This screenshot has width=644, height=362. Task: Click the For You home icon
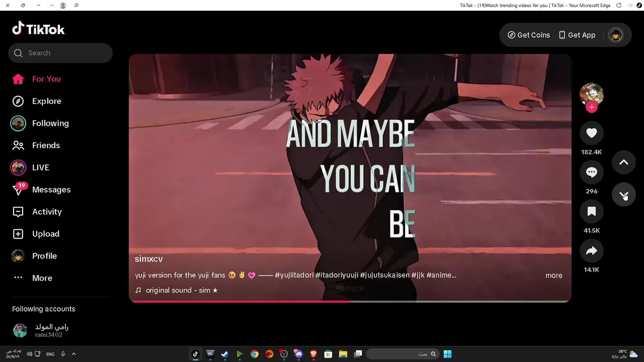[18, 79]
